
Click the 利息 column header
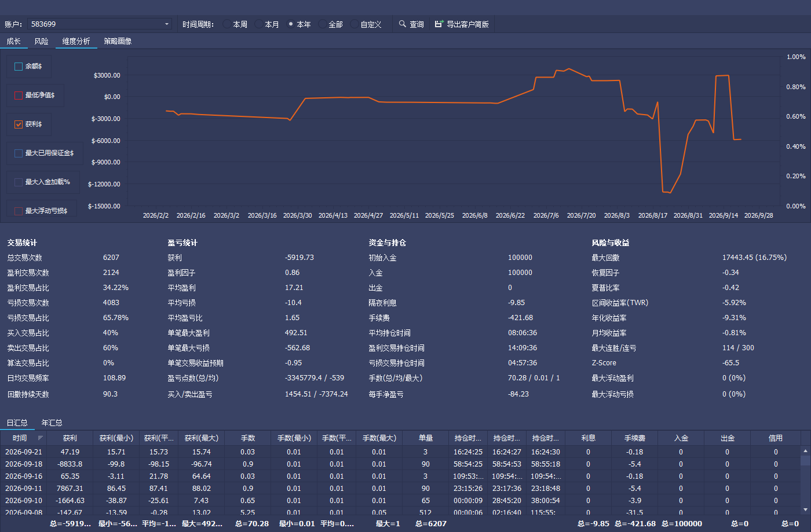(589, 438)
